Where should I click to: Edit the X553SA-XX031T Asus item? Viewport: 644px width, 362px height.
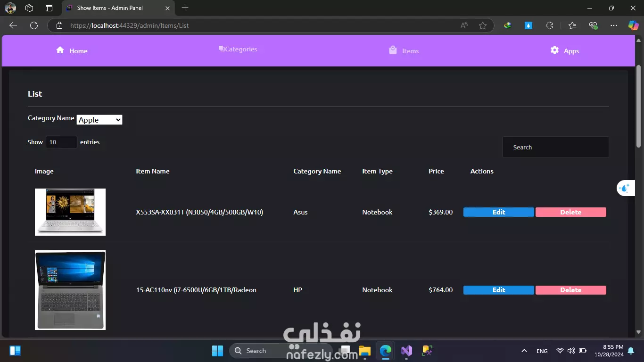pyautogui.click(x=498, y=212)
